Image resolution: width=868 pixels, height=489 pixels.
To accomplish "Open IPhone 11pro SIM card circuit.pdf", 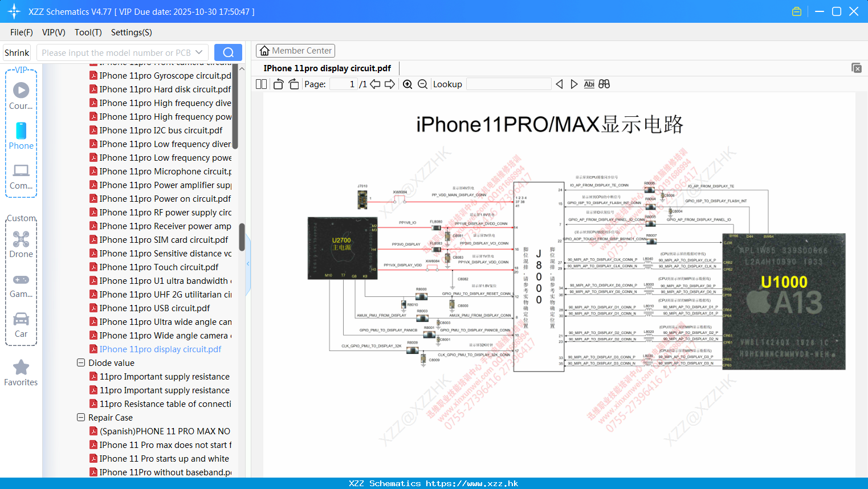I will pyautogui.click(x=158, y=239).
